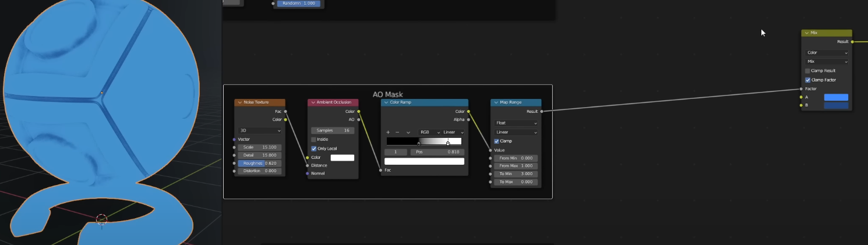868x245 pixels.
Task: Click Color Ramp Fac input socket
Action: [x=381, y=171]
